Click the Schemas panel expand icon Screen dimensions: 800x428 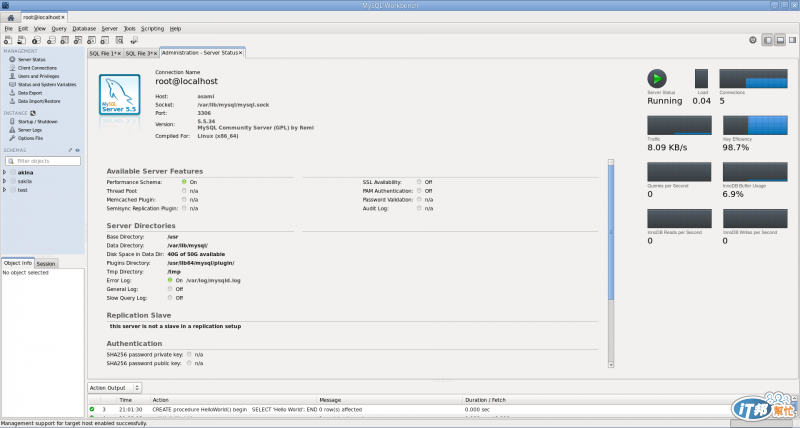(70, 150)
